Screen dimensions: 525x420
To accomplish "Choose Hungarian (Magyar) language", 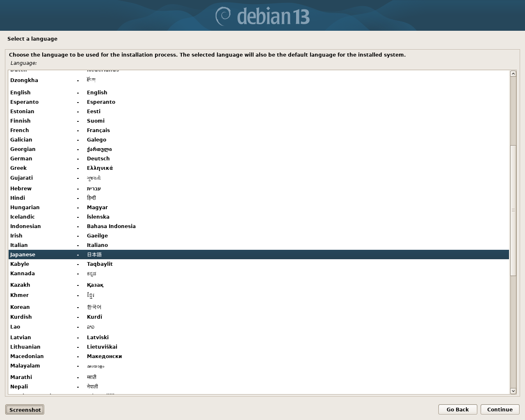I will click(259, 208).
